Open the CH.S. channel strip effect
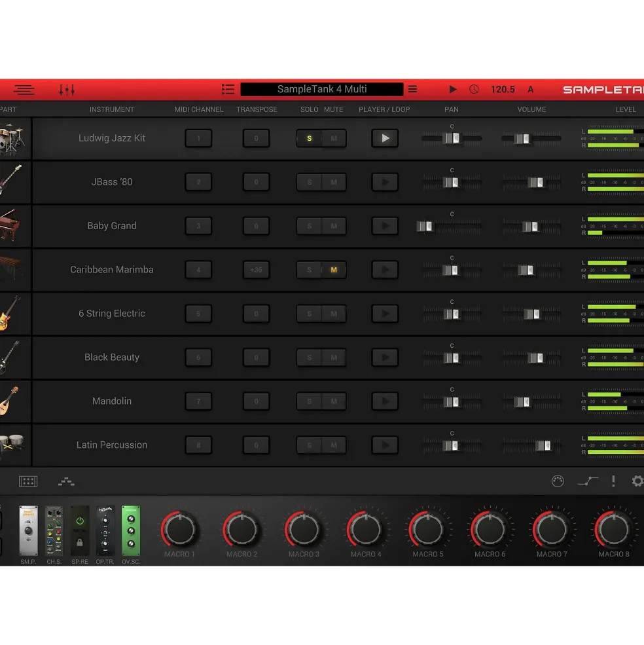644x645 pixels. tap(54, 530)
